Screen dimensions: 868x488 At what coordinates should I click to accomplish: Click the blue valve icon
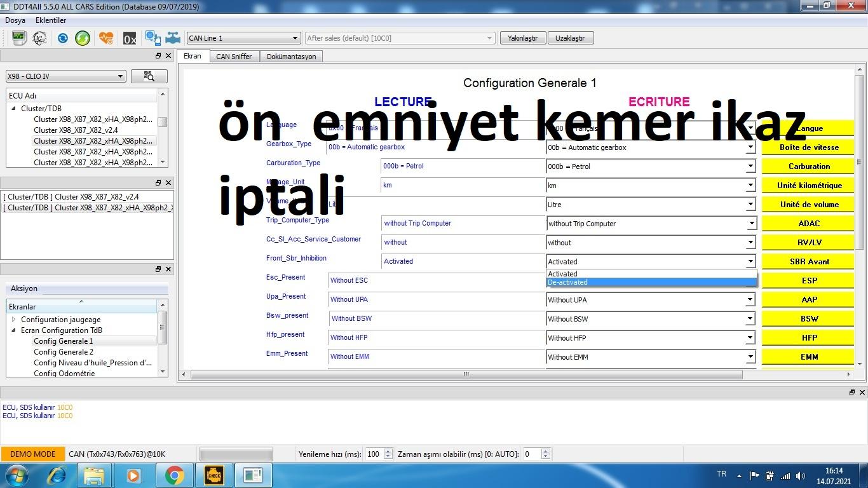pos(173,38)
